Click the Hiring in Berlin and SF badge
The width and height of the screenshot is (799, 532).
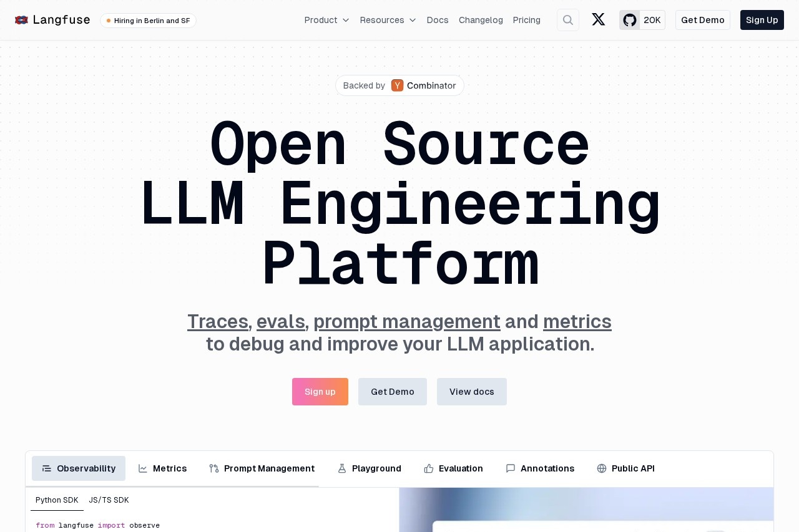click(148, 21)
